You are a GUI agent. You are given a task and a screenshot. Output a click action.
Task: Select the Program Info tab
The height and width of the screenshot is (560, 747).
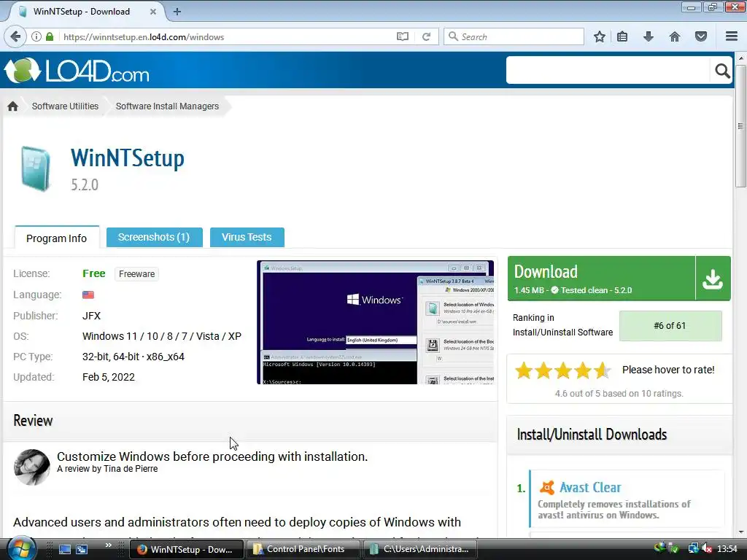[57, 238]
